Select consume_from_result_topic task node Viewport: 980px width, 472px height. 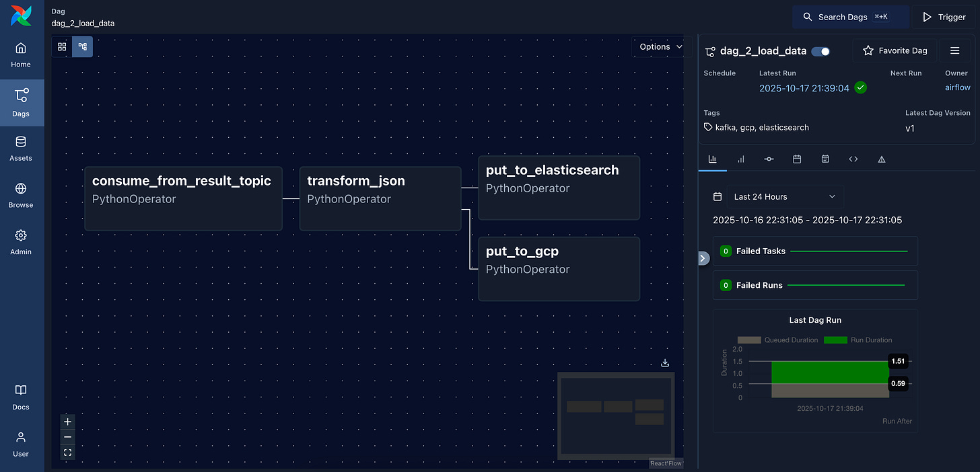click(183, 198)
